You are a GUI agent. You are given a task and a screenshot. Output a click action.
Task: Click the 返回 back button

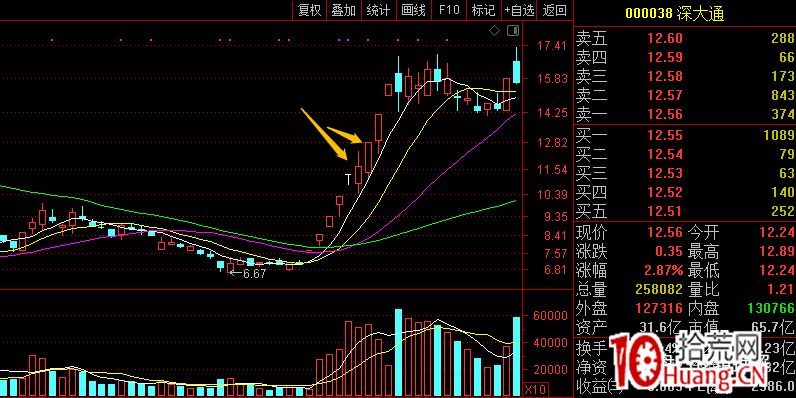(x=554, y=10)
